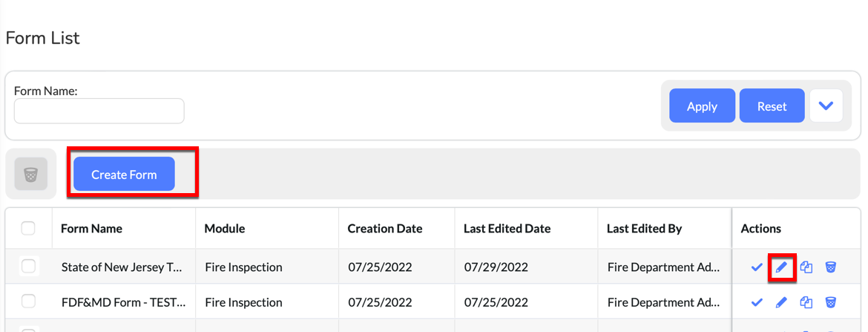Edit the FDF&MD Form with pencil icon
Image resolution: width=868 pixels, height=332 pixels.
(x=781, y=302)
